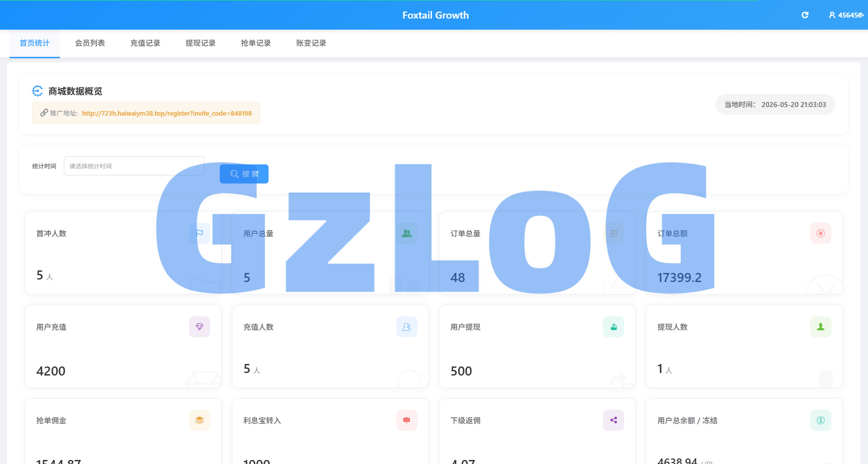Open the 账变记录 tab
The image size is (868, 464).
(311, 43)
